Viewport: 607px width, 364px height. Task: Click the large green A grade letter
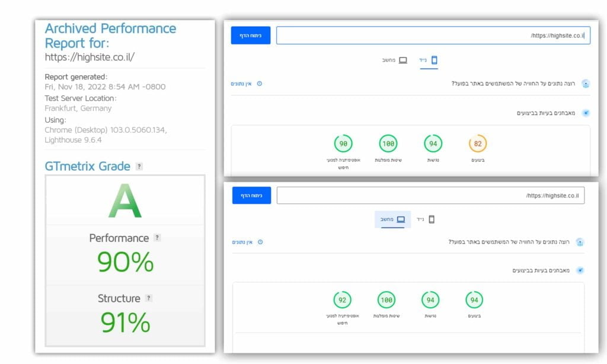click(x=125, y=200)
